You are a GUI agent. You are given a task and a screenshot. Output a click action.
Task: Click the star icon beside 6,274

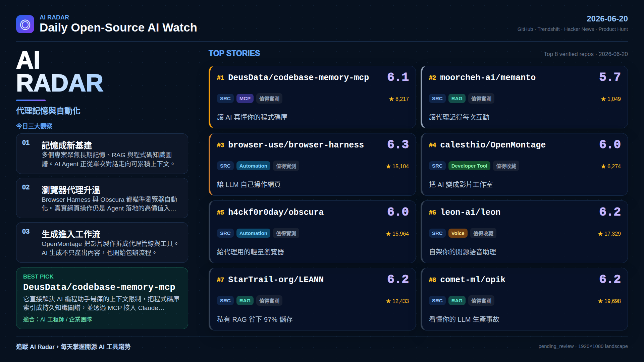click(603, 166)
